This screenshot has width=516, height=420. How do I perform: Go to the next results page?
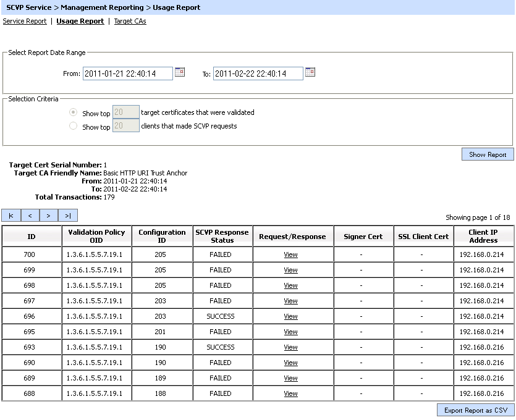point(48,216)
